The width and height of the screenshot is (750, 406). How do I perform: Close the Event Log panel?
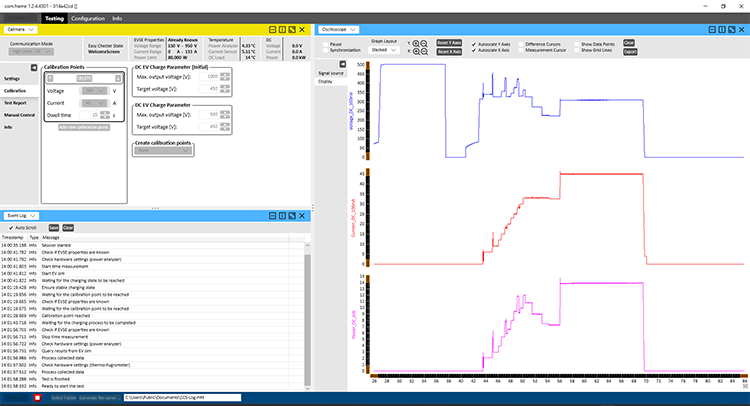[302, 216]
